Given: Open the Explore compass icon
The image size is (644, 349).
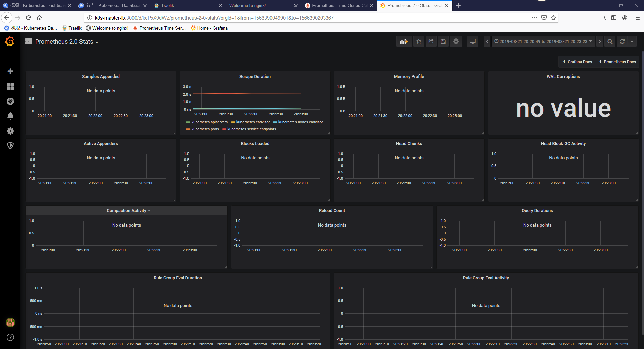Looking at the screenshot, I should pyautogui.click(x=10, y=101).
